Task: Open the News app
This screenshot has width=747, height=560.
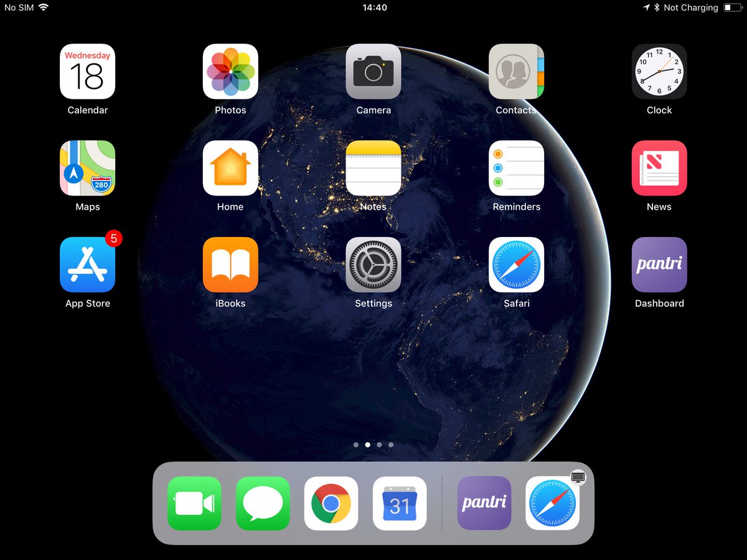Action: [659, 168]
